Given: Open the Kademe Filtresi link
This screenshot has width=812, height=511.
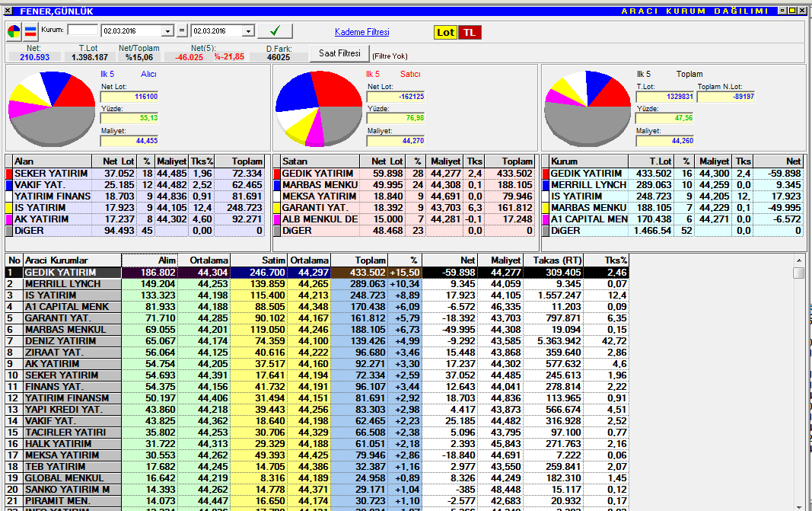Looking at the screenshot, I should [x=361, y=32].
